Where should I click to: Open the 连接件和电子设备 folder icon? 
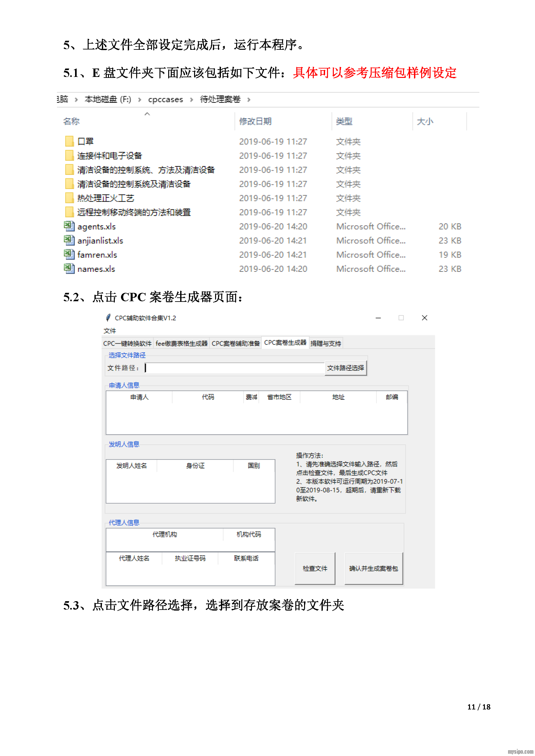click(69, 155)
